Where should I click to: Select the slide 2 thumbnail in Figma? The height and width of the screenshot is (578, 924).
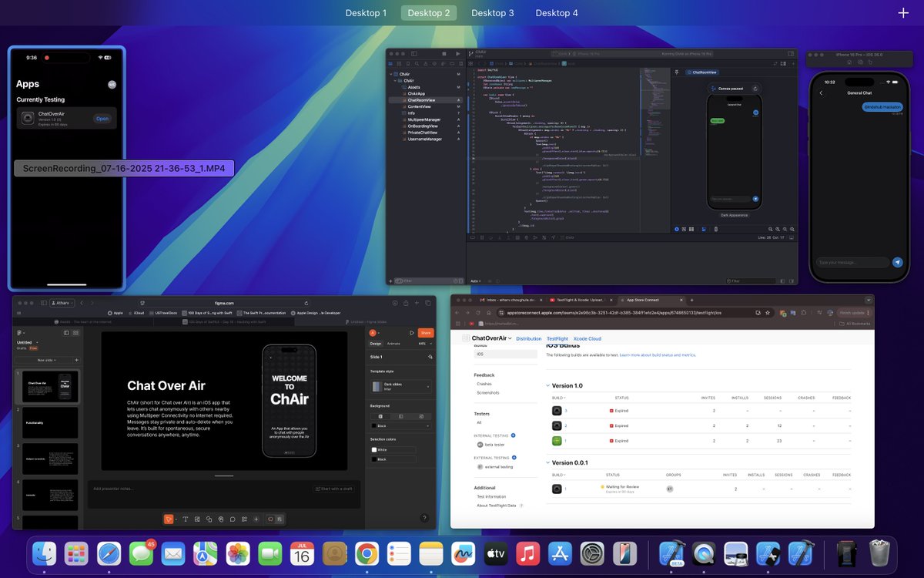coord(50,423)
